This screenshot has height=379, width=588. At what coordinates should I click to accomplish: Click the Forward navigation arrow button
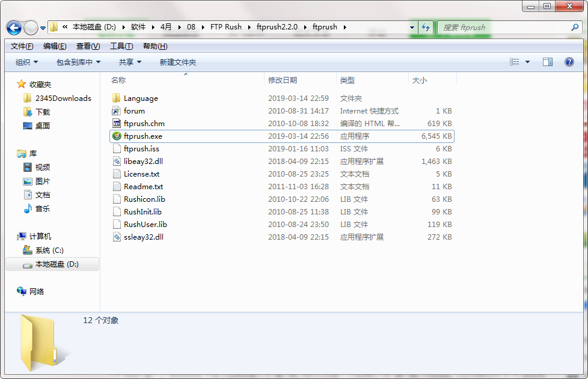(x=31, y=28)
